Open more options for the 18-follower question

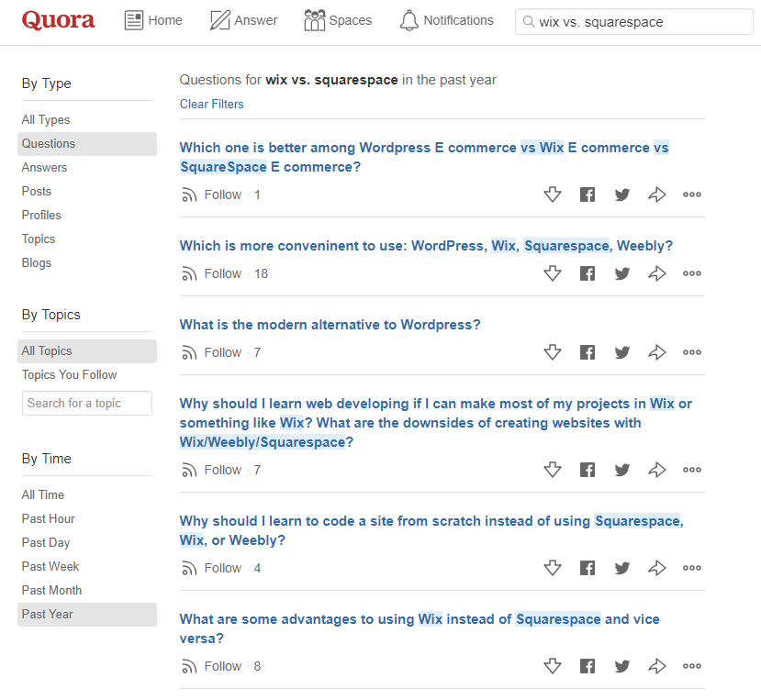pyautogui.click(x=692, y=273)
